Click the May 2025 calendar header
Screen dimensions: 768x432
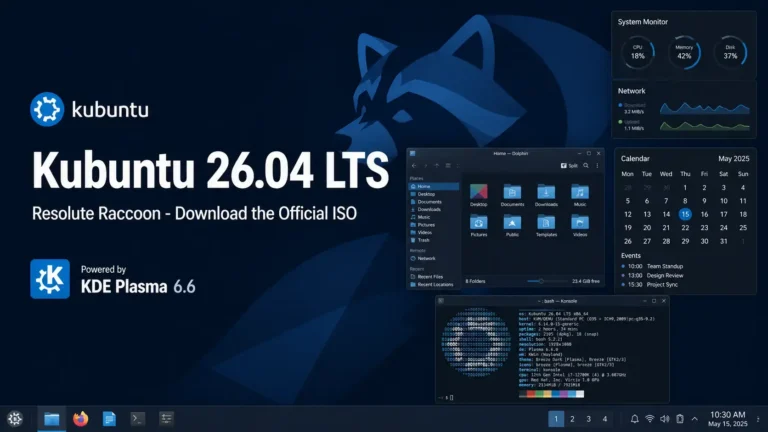734,159
